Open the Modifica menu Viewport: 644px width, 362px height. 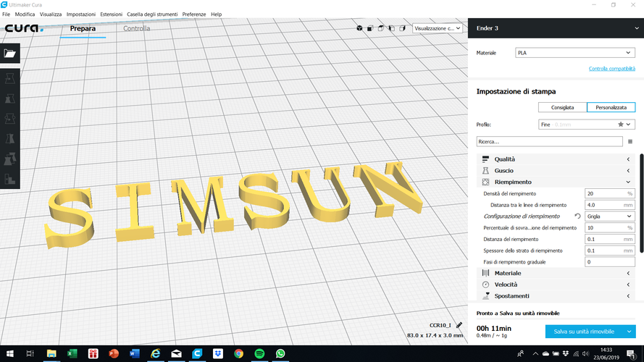pyautogui.click(x=25, y=14)
